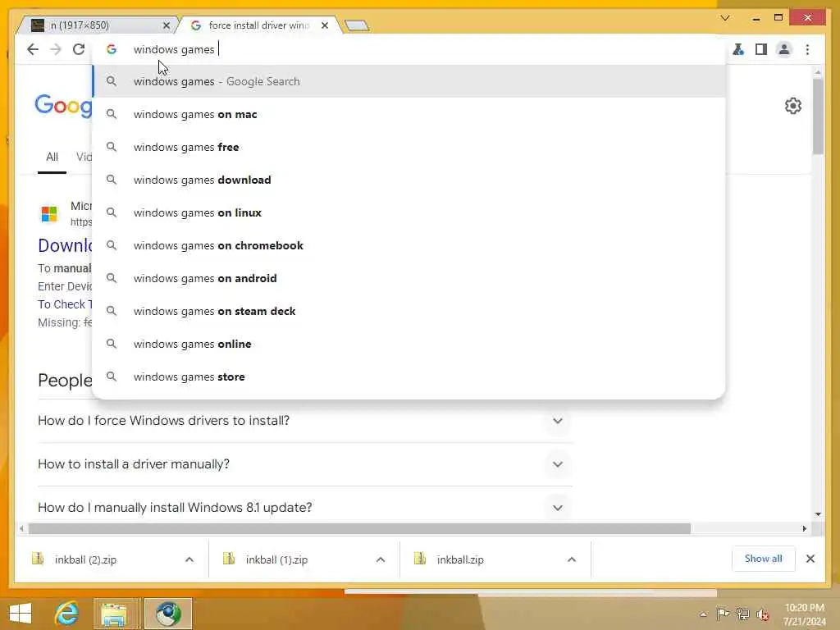840x630 pixels.
Task: Open the Windows Start button
Action: 21,614
